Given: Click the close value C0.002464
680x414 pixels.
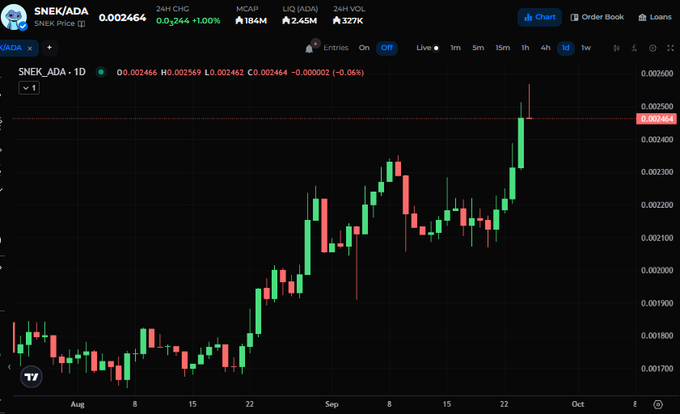Looking at the screenshot, I should click(267, 72).
